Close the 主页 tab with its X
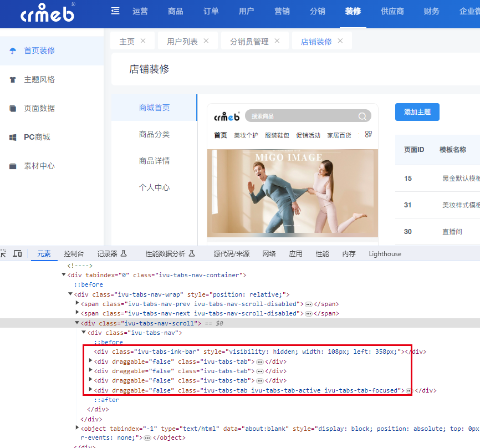 pyautogui.click(x=143, y=40)
